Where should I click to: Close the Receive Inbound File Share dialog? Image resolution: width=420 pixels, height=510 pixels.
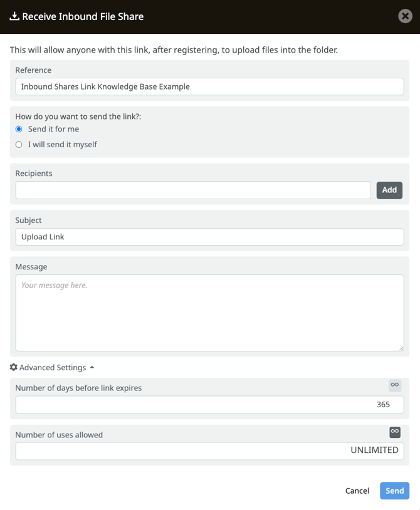coord(406,16)
